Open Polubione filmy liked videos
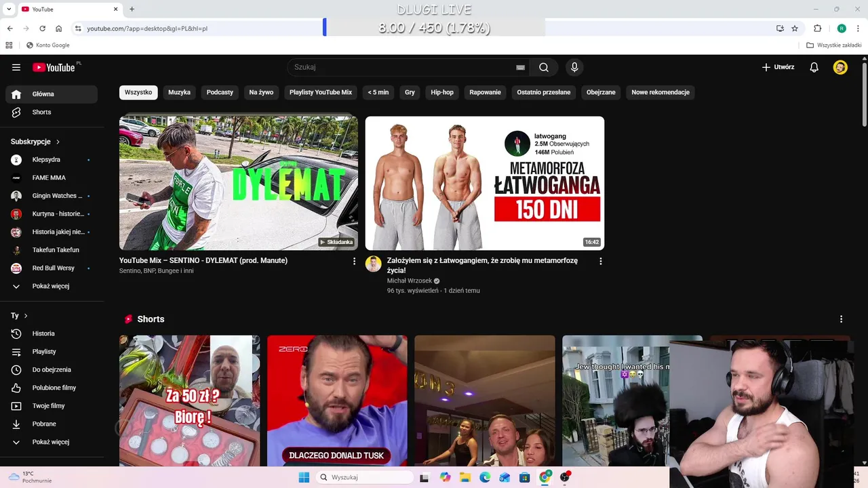The image size is (868, 488). [x=52, y=388]
